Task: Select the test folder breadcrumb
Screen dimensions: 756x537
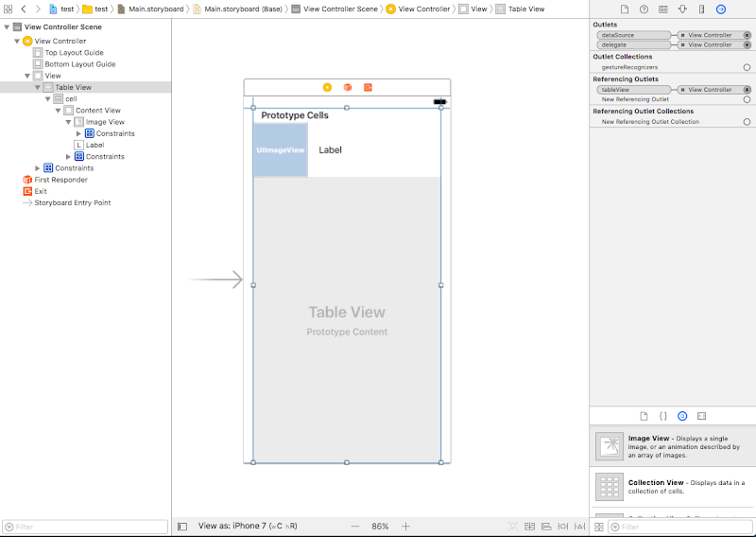Action: [x=95, y=9]
